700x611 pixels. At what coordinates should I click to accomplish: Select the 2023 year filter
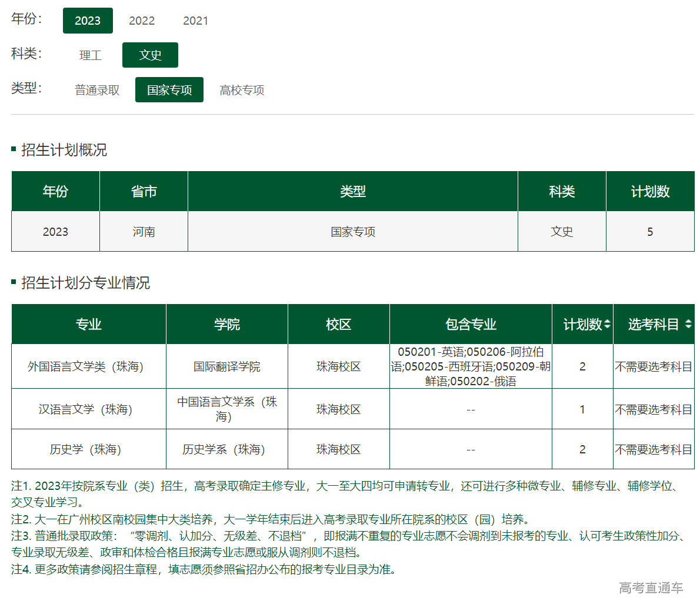(x=88, y=20)
